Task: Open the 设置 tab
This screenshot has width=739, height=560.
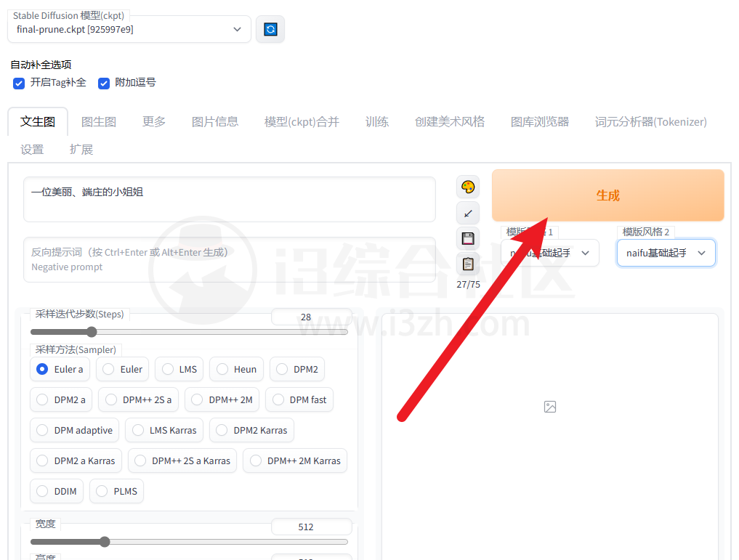Action: click(x=32, y=150)
